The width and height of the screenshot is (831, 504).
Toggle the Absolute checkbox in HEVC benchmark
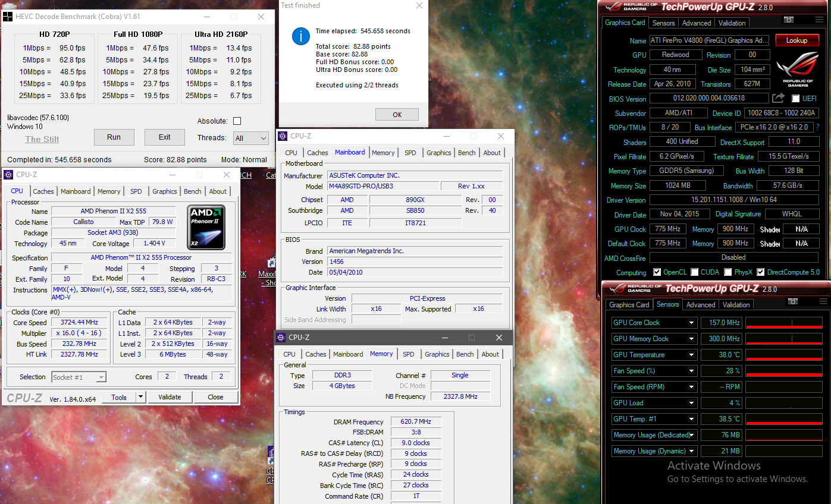(237, 121)
